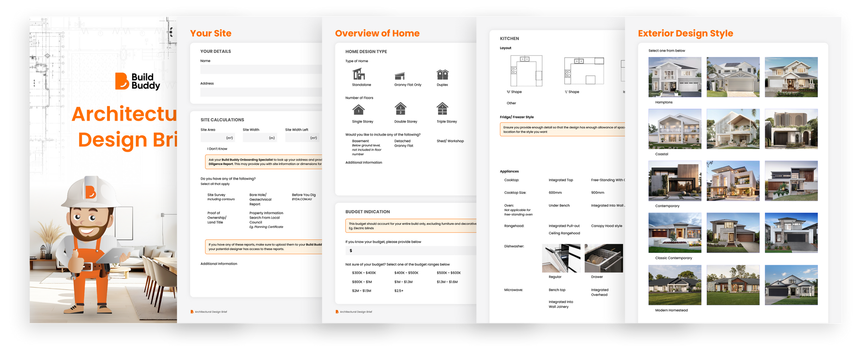This screenshot has height=346, width=868.
Task: Select the 'U' Shape kitchen layout diagram
Action: pos(526,71)
